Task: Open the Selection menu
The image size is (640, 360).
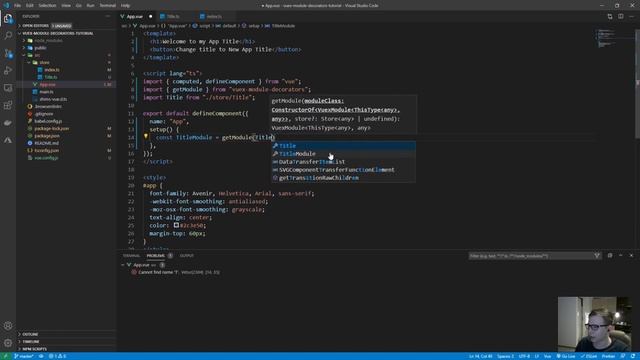Action: point(47,6)
